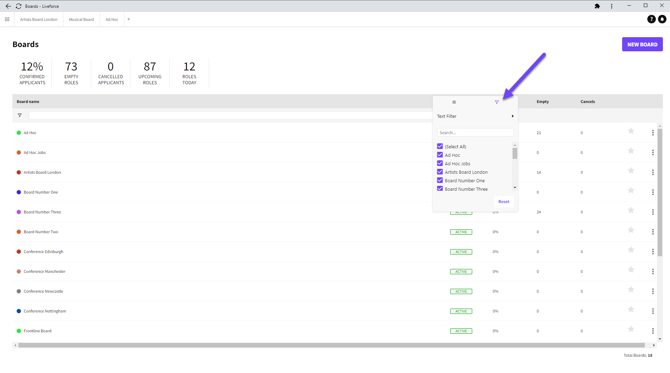Click the 12 Roles Today stat
This screenshot has width=670, height=373.
coord(189,73)
